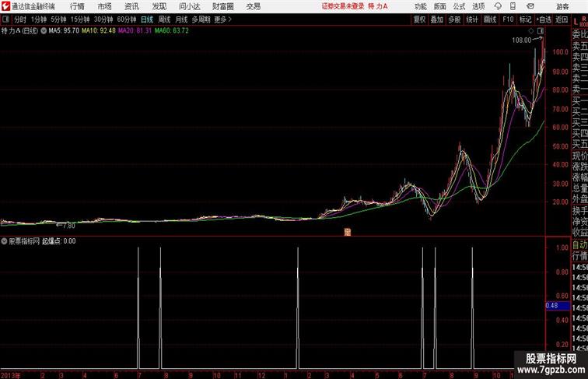
Task: Select the 日线 daily chart tab
Action: [x=147, y=19]
